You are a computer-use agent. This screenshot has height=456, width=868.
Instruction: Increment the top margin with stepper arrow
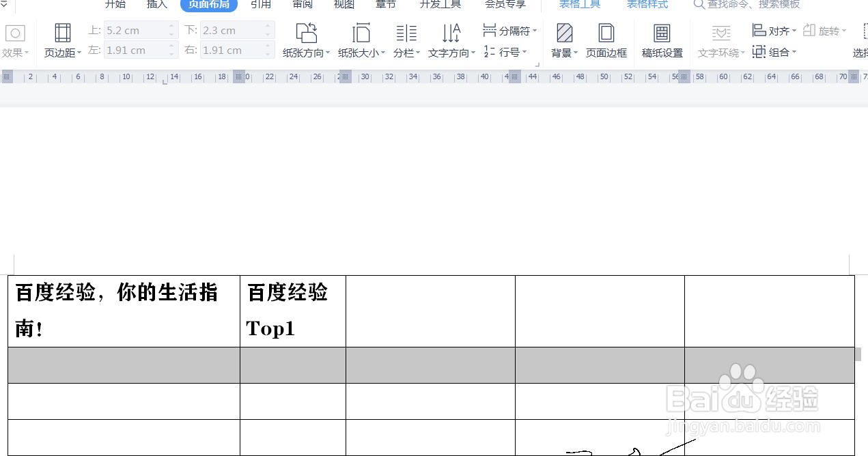pos(171,27)
